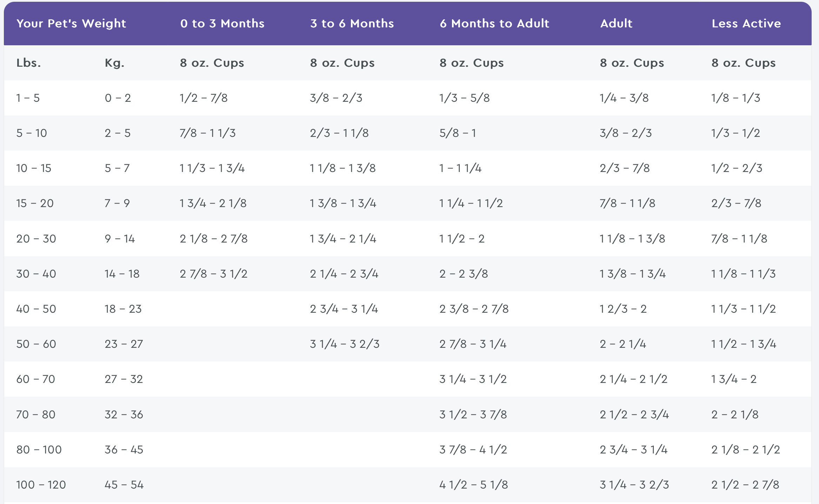
Task: Select the "3 to 6 Months" column header
Action: pos(352,24)
